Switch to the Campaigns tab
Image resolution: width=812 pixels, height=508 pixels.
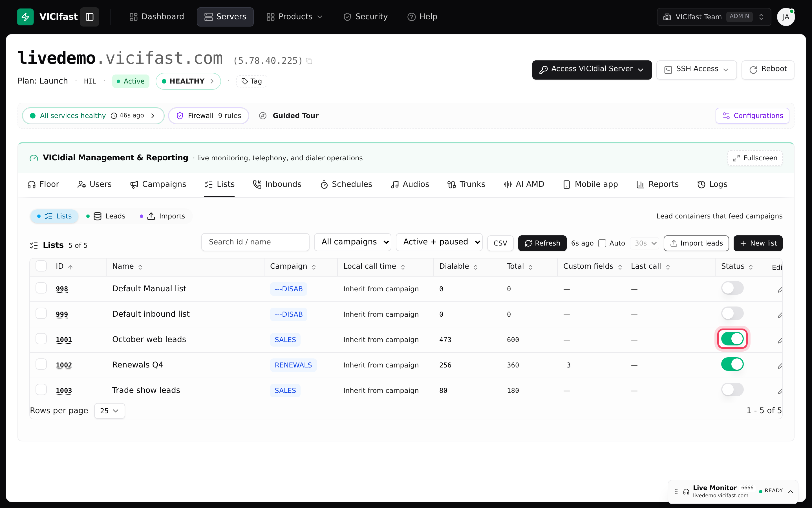(x=158, y=185)
